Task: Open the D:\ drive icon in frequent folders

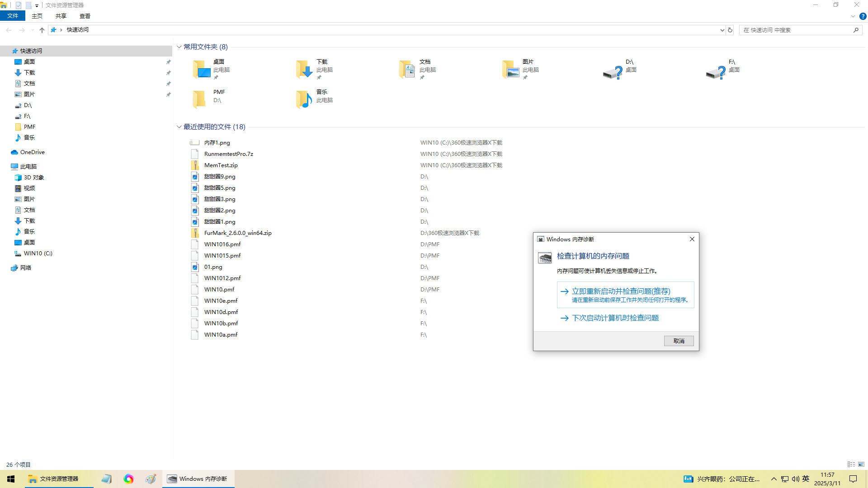Action: tap(613, 71)
